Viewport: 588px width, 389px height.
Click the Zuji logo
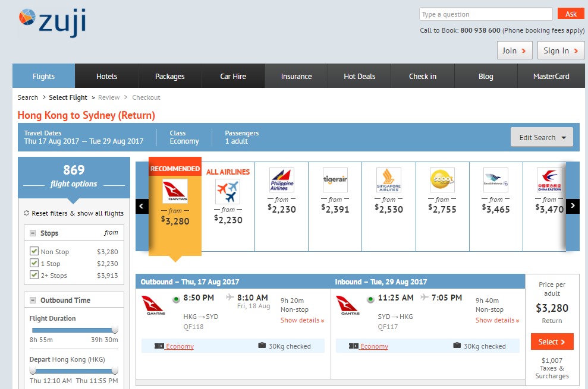click(x=52, y=23)
